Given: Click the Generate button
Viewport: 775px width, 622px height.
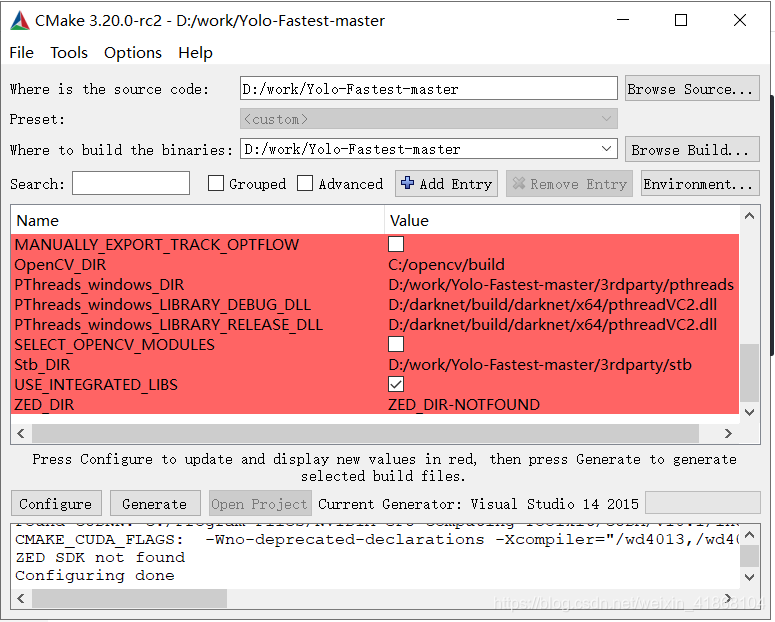Looking at the screenshot, I should pos(155,503).
